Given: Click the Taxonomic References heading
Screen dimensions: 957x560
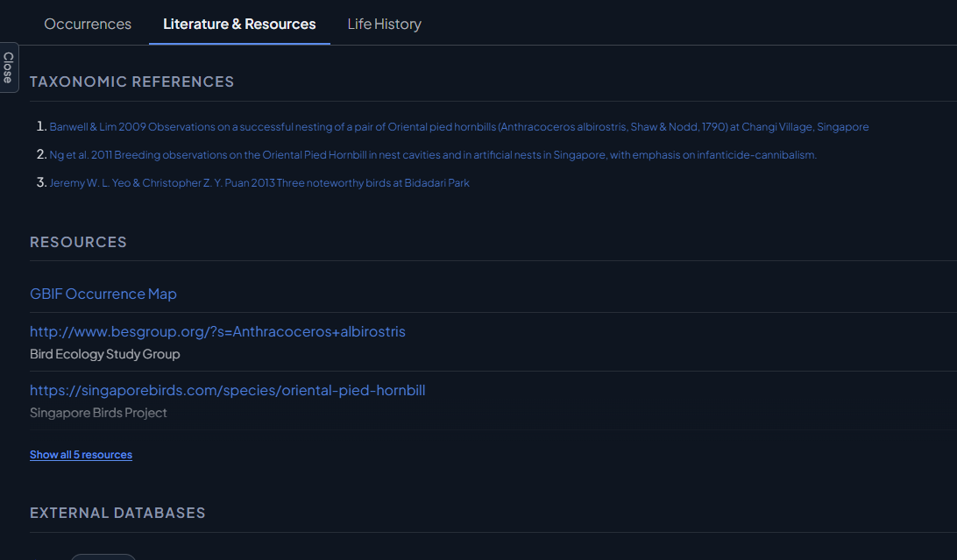Looking at the screenshot, I should [131, 82].
